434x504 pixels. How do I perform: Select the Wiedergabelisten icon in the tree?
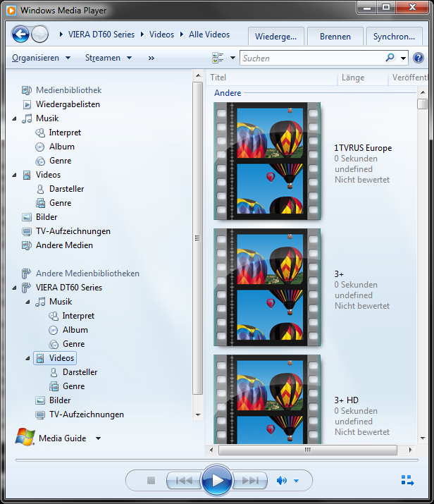(27, 104)
